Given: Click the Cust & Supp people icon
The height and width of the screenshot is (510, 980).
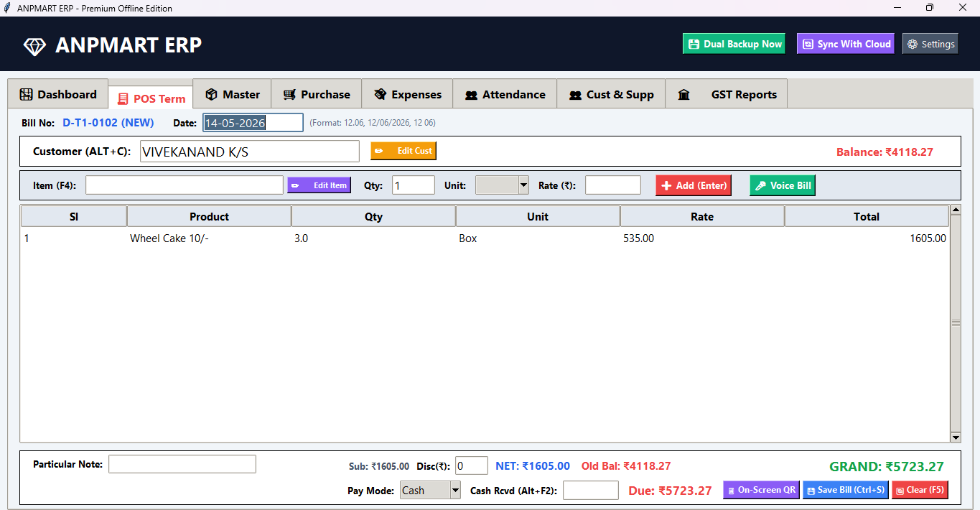Looking at the screenshot, I should point(575,95).
